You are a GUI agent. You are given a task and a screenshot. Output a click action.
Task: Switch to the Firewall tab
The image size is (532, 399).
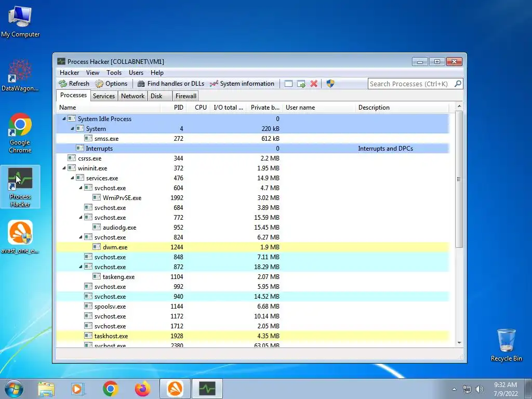pos(185,96)
